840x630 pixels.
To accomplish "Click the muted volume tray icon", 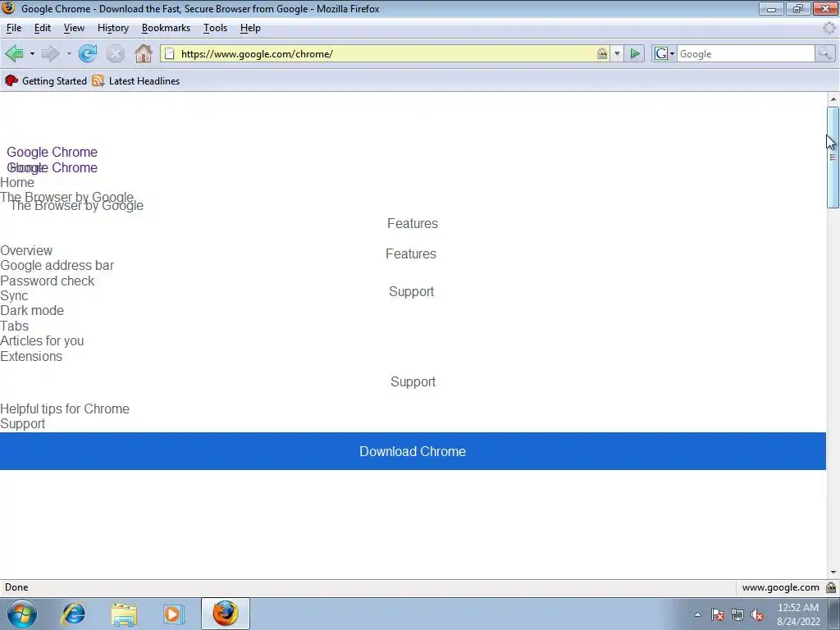I will point(757,615).
